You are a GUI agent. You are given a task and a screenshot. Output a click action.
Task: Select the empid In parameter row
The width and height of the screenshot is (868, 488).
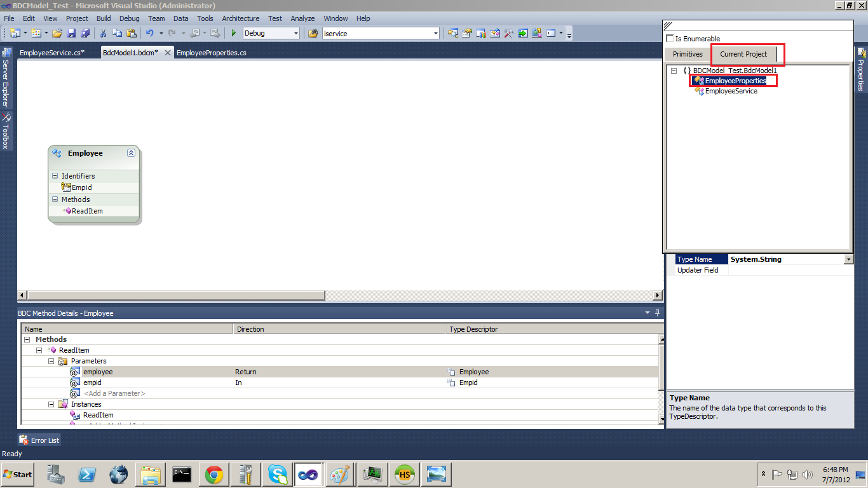tap(340, 383)
